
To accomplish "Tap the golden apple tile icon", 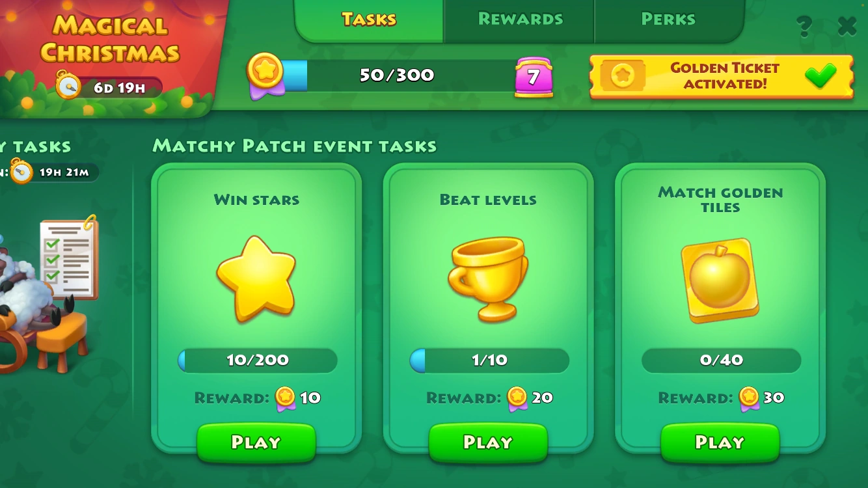I will [x=720, y=280].
